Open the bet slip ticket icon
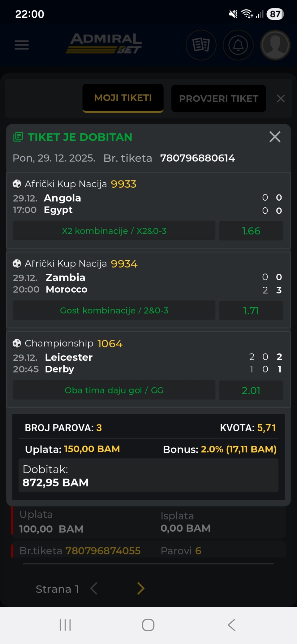This screenshot has height=644, width=297. [x=201, y=45]
